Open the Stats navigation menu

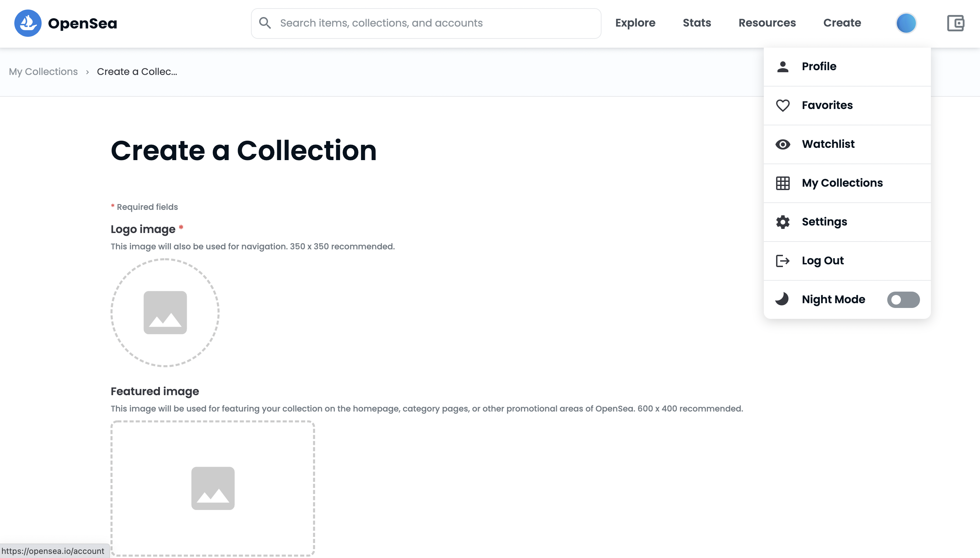click(697, 23)
